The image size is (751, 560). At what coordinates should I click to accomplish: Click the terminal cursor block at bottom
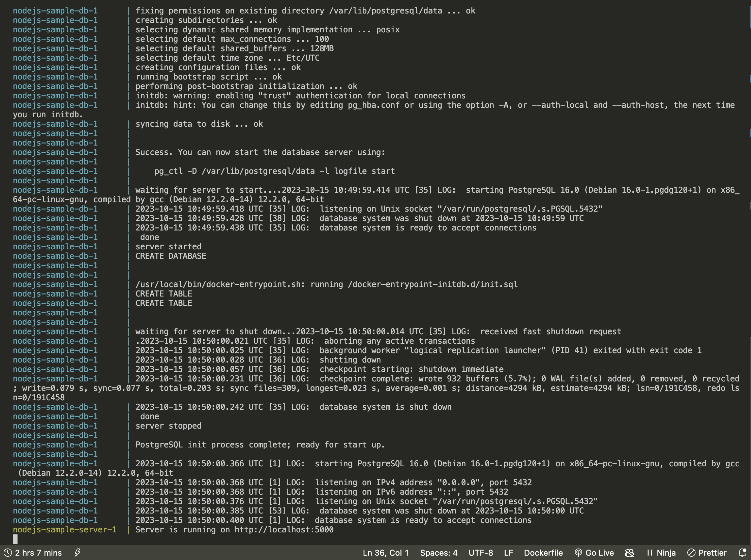point(15,539)
